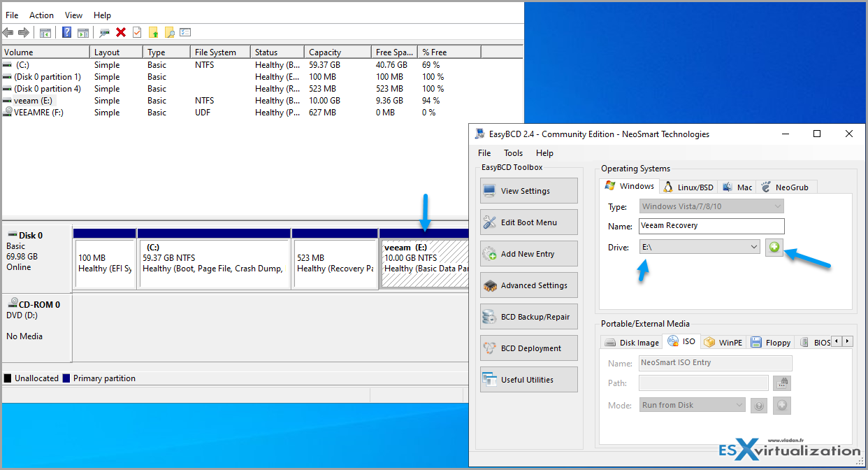868x470 pixels.
Task: Switch to the Linux/BSD tab
Action: click(x=688, y=187)
